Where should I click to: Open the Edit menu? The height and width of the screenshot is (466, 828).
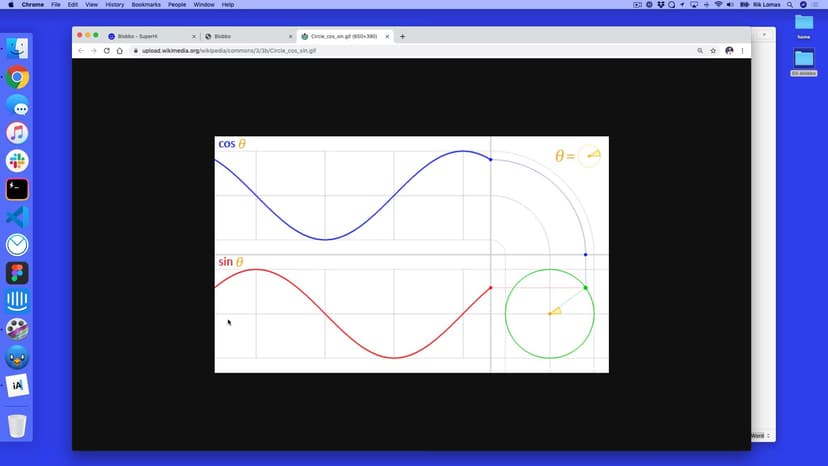click(72, 5)
